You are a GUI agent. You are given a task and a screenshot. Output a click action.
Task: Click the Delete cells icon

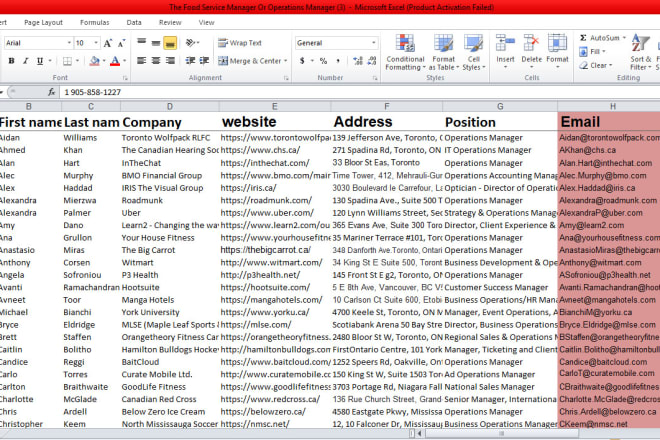531,43
